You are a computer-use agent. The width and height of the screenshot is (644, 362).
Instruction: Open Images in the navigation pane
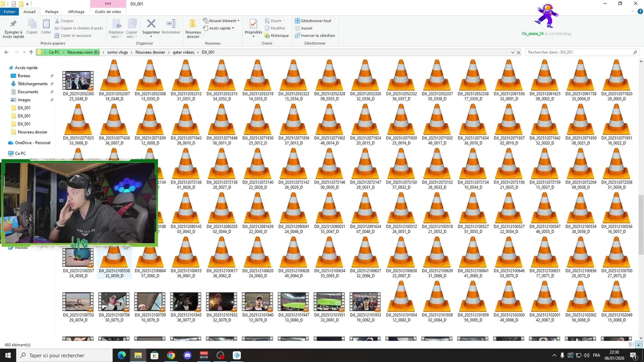click(24, 100)
